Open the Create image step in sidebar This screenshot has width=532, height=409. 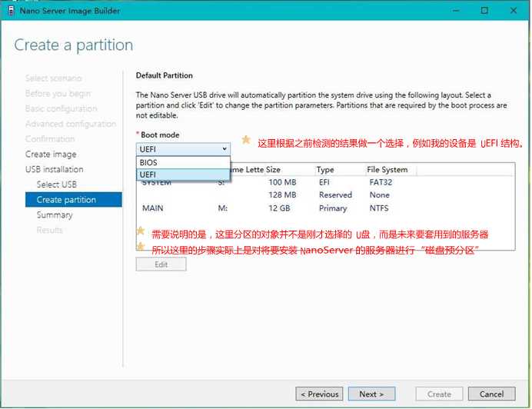pyautogui.click(x=51, y=155)
